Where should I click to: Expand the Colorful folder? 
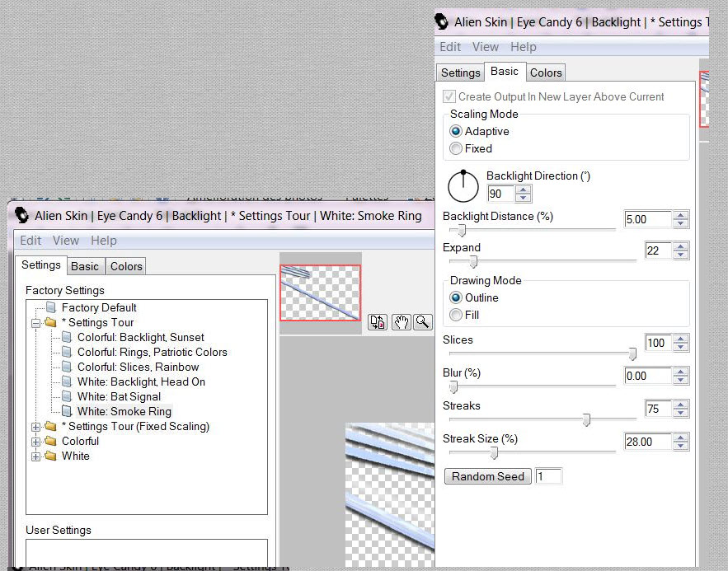pyautogui.click(x=35, y=442)
